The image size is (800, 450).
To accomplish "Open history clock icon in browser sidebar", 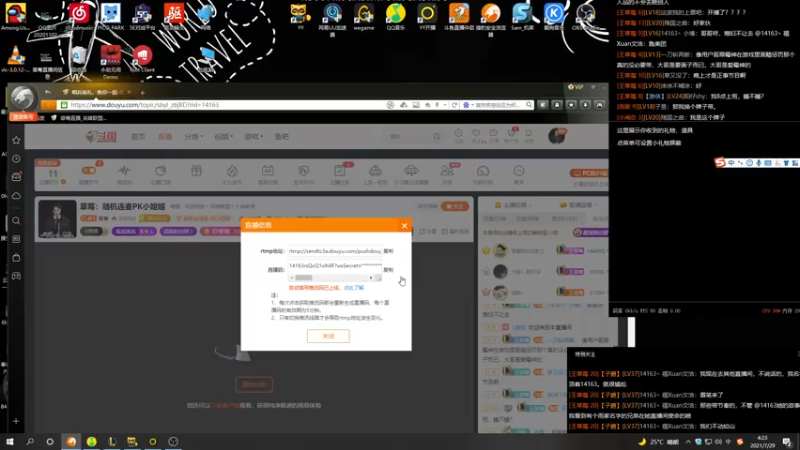I will 16,159.
